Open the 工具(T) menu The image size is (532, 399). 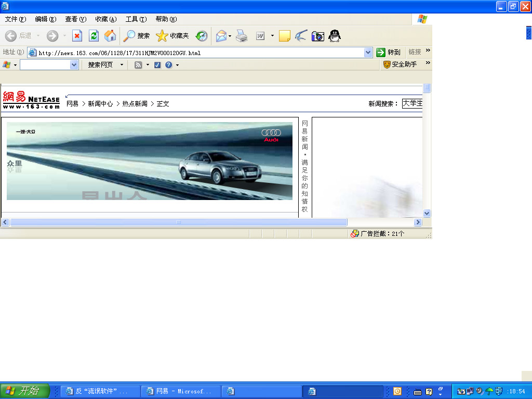(x=136, y=19)
